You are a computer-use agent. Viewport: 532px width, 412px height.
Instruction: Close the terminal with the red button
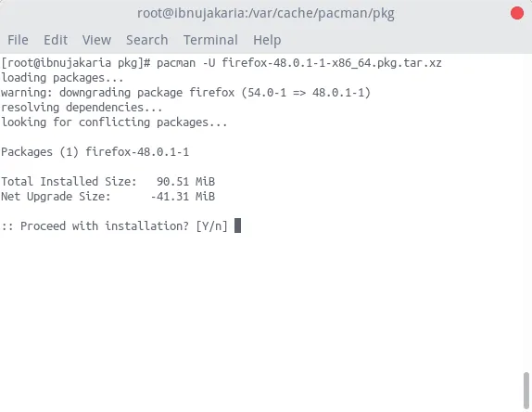coord(517,13)
